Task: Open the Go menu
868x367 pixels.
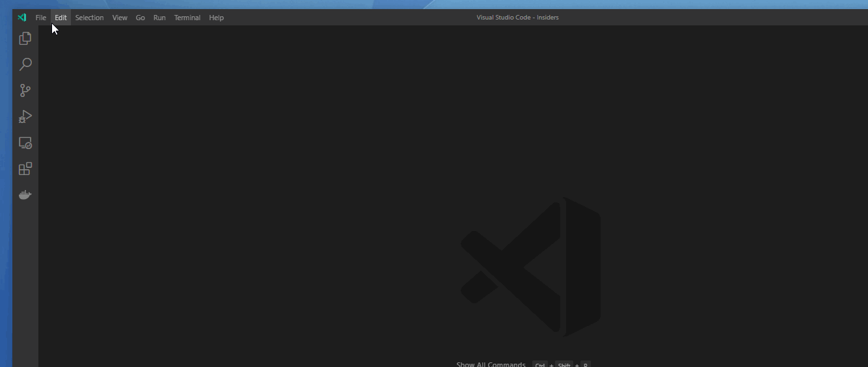Action: (x=140, y=18)
